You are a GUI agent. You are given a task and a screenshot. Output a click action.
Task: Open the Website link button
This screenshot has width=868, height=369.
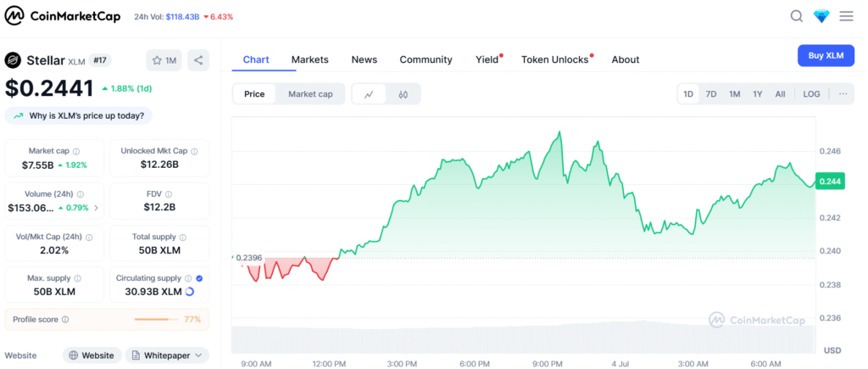click(x=92, y=355)
